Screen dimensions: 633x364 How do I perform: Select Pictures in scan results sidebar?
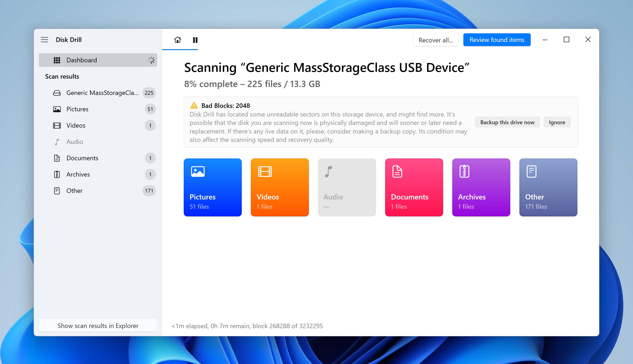pyautogui.click(x=77, y=109)
